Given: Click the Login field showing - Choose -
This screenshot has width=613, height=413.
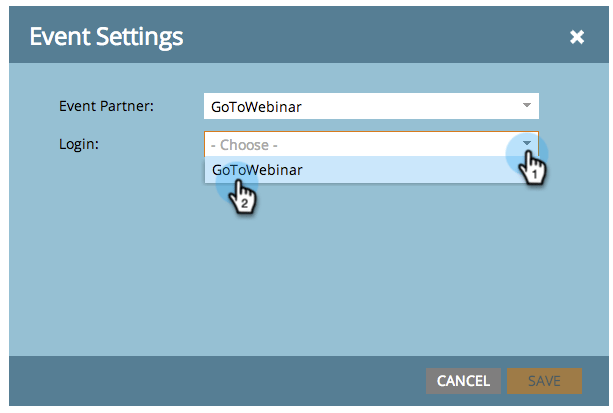Looking at the screenshot, I should pyautogui.click(x=371, y=144).
